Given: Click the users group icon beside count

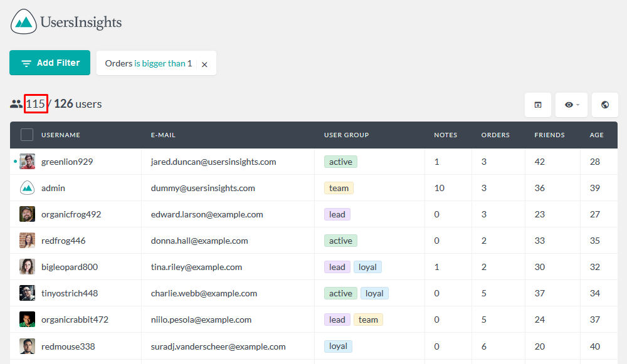Looking at the screenshot, I should (x=16, y=104).
